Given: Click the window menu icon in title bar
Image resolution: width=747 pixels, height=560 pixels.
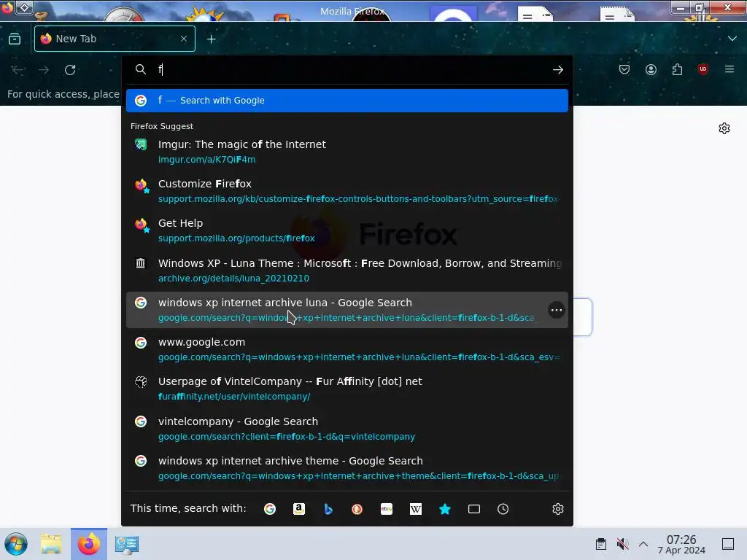Looking at the screenshot, I should 7,7.
